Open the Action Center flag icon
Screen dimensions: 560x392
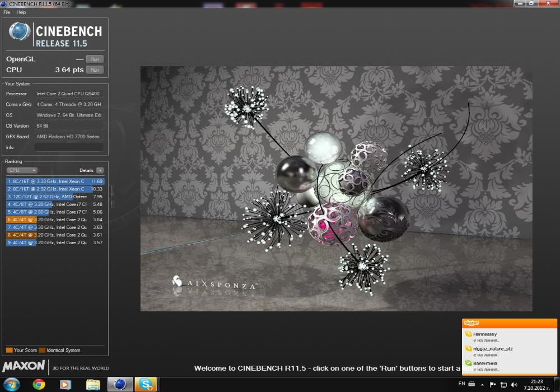[493, 385]
